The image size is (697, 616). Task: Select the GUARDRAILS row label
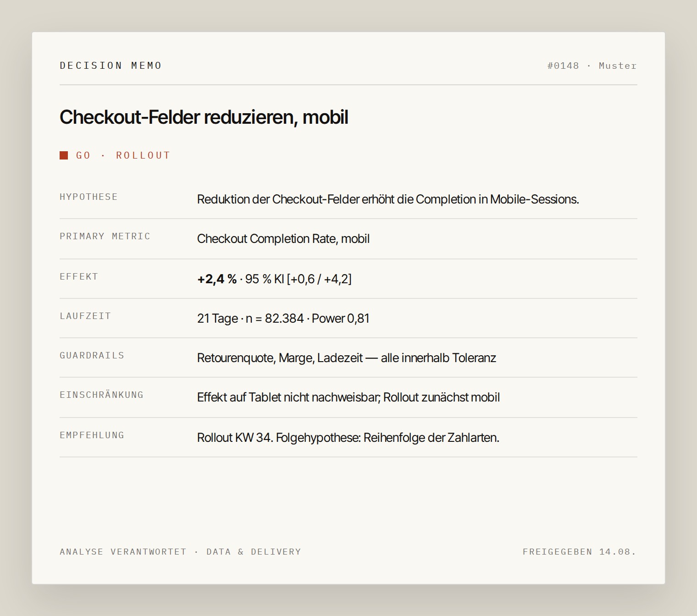92,355
